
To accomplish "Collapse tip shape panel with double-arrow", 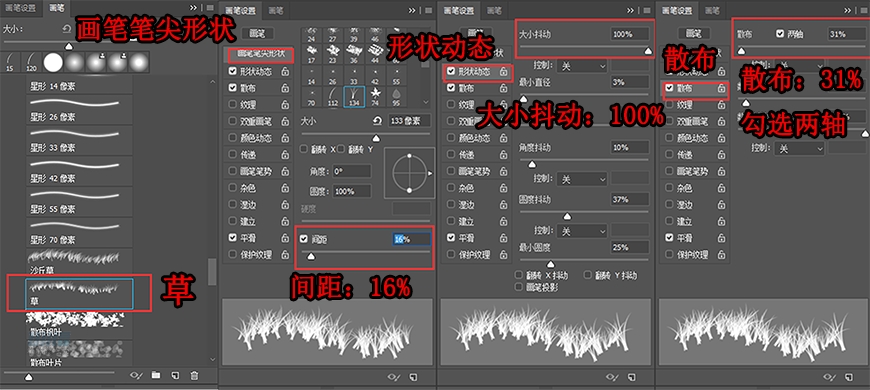I will pos(412,11).
